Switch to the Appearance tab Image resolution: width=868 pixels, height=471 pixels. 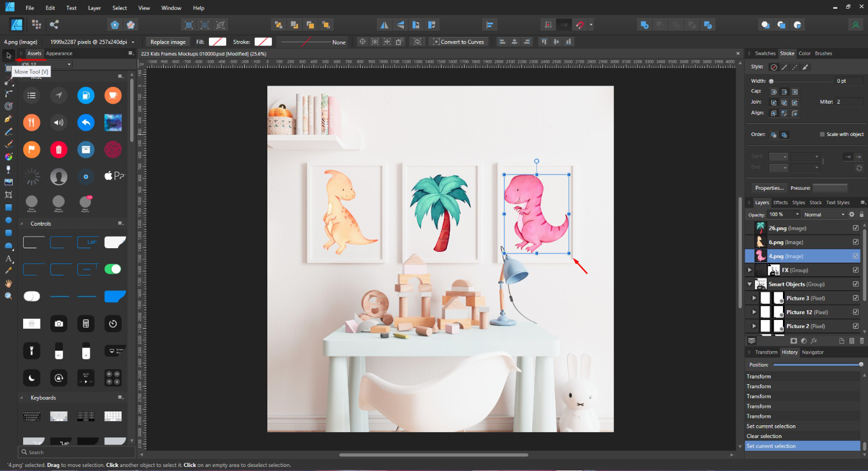pos(59,53)
